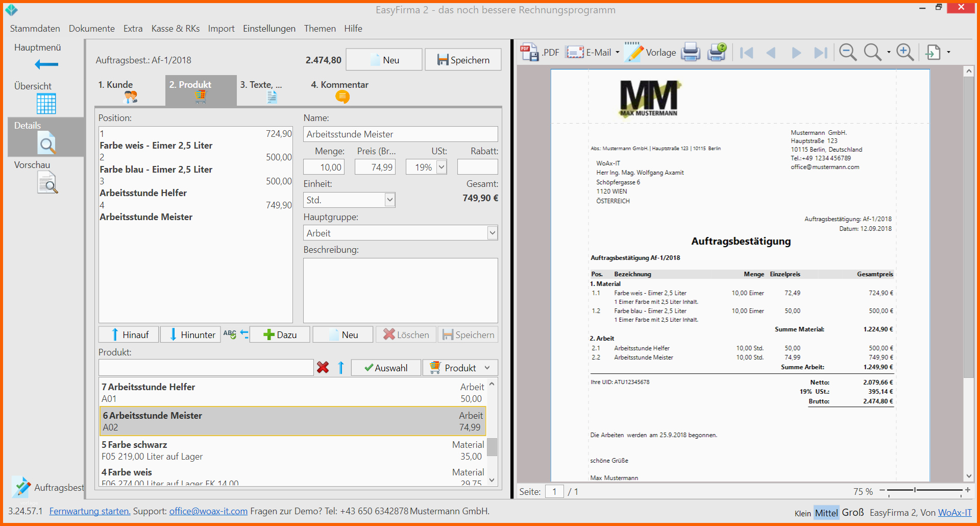This screenshot has width=980, height=526.
Task: Click the Dazu add button
Action: click(280, 334)
